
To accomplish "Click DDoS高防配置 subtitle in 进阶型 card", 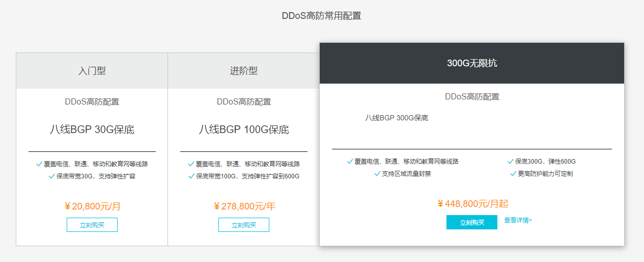I will point(244,101).
